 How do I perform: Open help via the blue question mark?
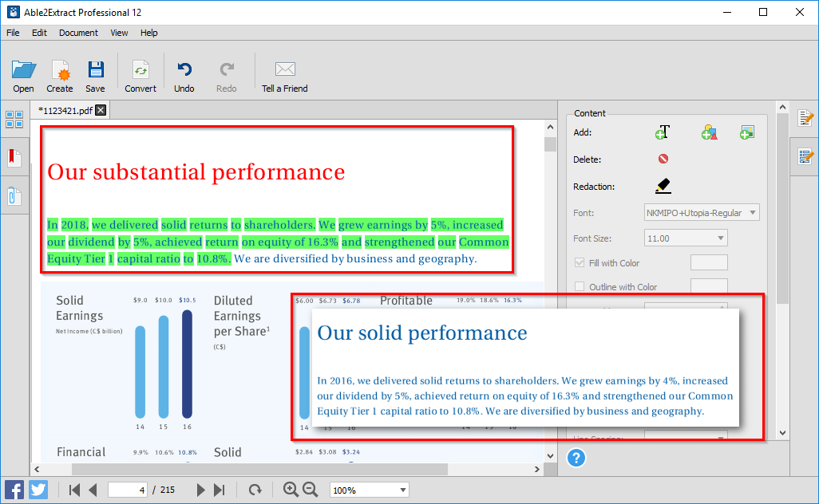point(576,458)
